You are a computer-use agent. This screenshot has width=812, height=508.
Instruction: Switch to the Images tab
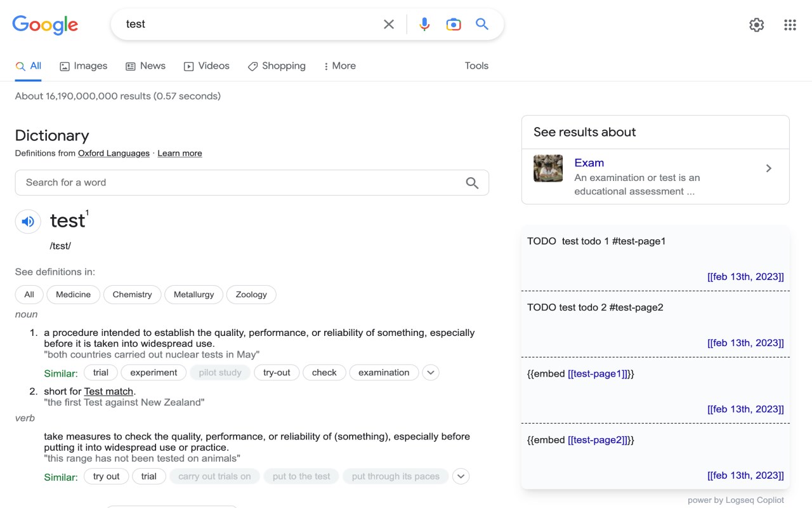point(84,66)
